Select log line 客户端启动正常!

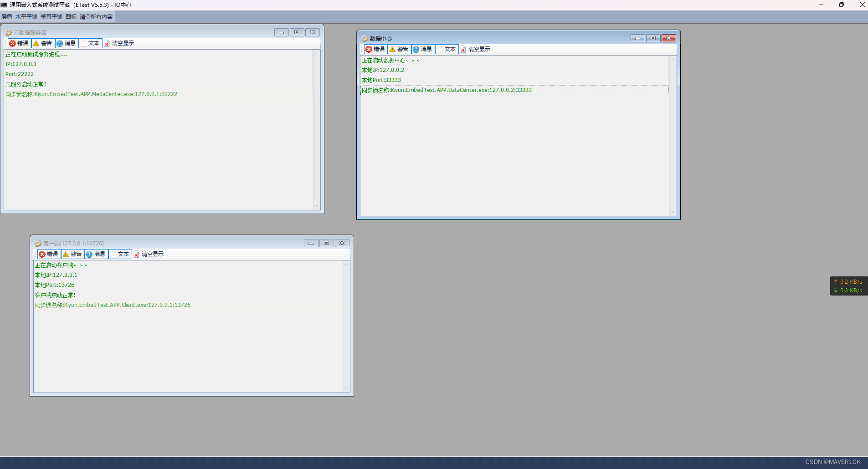pos(188,296)
